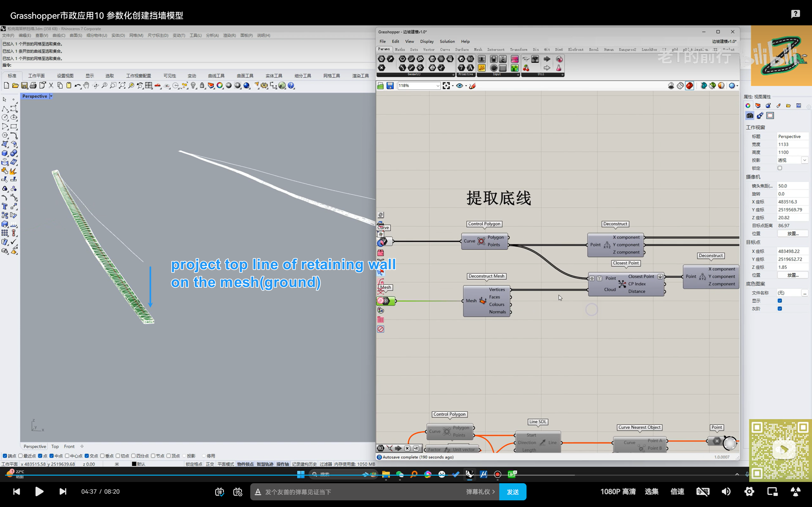
Task: Click the 倍速 playback speed button
Action: coord(677,491)
